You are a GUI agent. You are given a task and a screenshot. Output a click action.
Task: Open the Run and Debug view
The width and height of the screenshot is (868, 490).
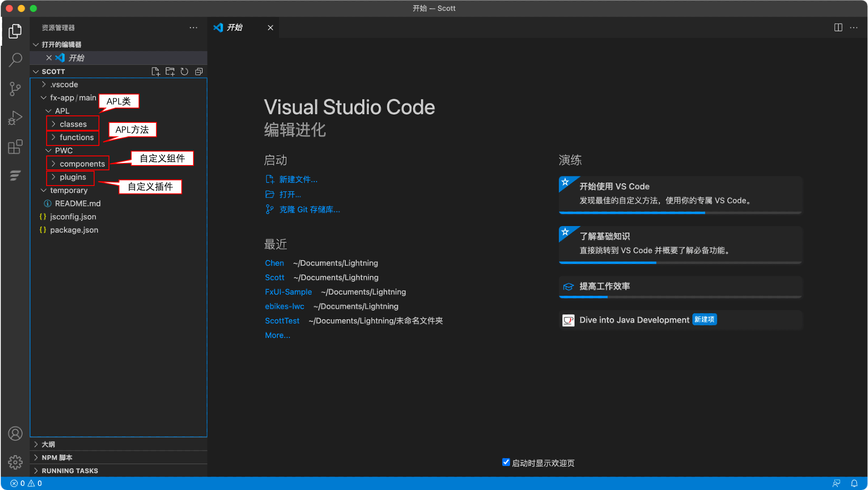(x=15, y=118)
